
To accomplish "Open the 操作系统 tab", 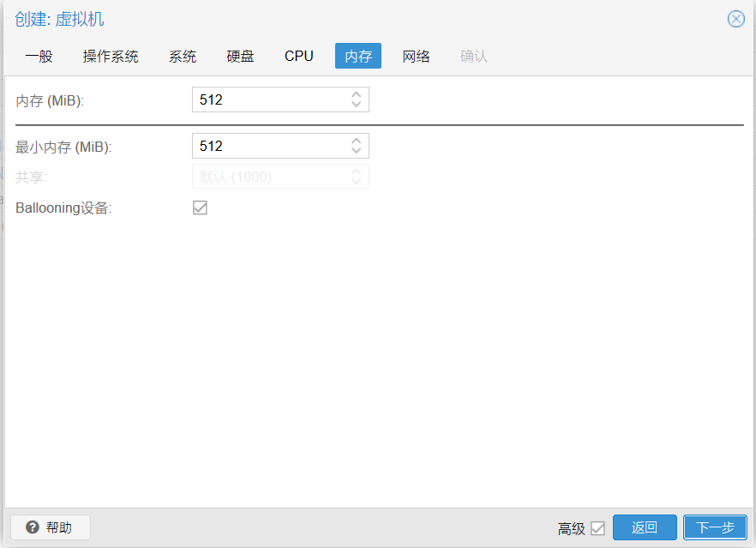I will [111, 57].
